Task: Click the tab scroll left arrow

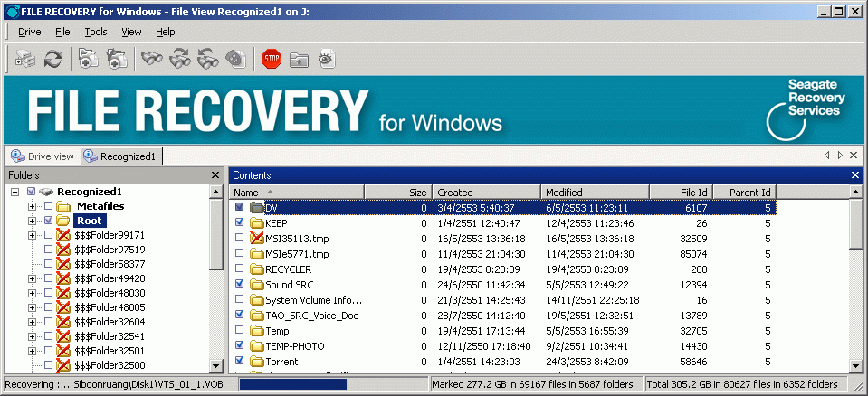Action: (x=827, y=156)
